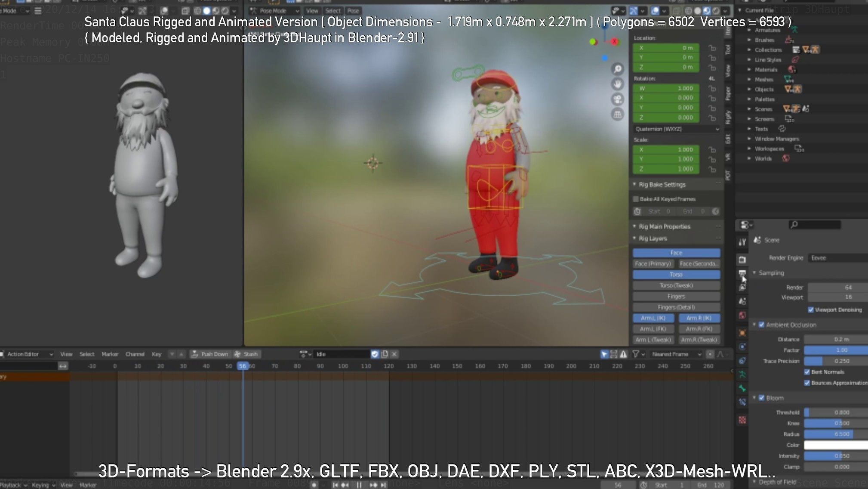Expand the Collections tree row
868x489 pixels.
click(x=749, y=50)
